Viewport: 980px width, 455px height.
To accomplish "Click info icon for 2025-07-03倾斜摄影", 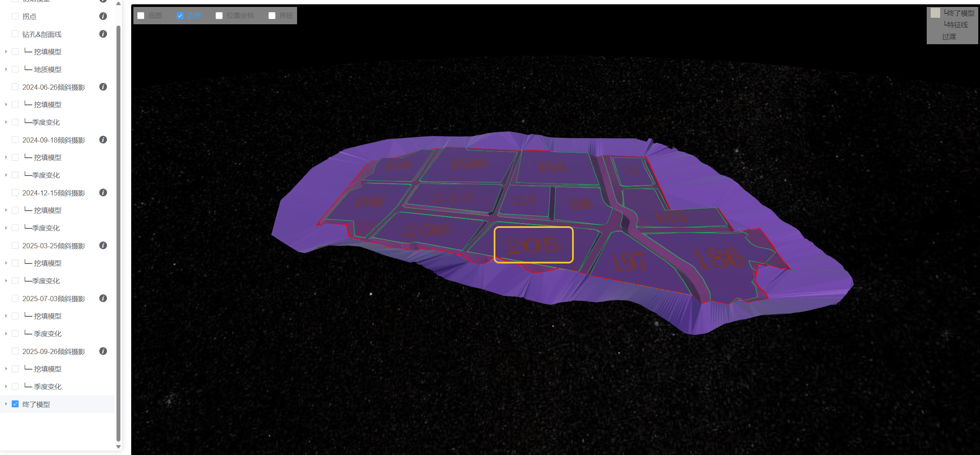I will pos(103,298).
